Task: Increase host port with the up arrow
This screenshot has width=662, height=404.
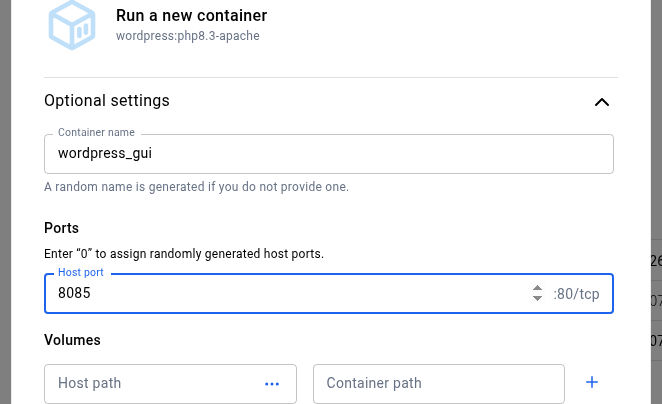Action: [x=538, y=288]
